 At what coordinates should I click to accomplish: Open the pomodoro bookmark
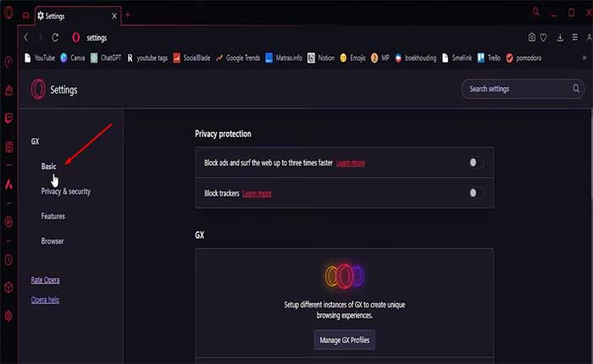tap(524, 58)
